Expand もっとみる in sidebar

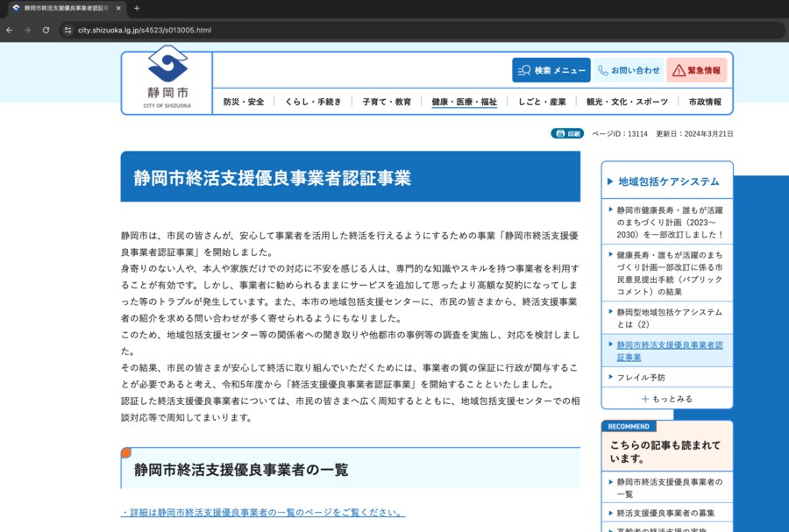pyautogui.click(x=666, y=399)
